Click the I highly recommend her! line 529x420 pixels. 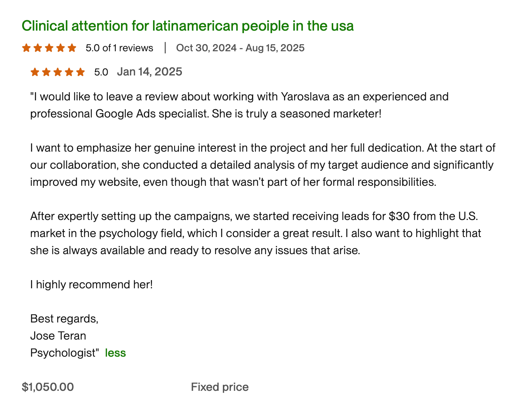coord(91,284)
